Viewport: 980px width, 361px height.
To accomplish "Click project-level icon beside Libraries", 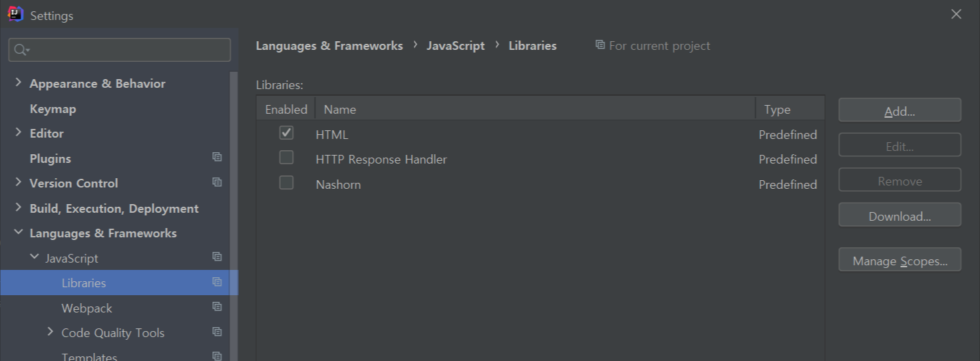I will [217, 282].
